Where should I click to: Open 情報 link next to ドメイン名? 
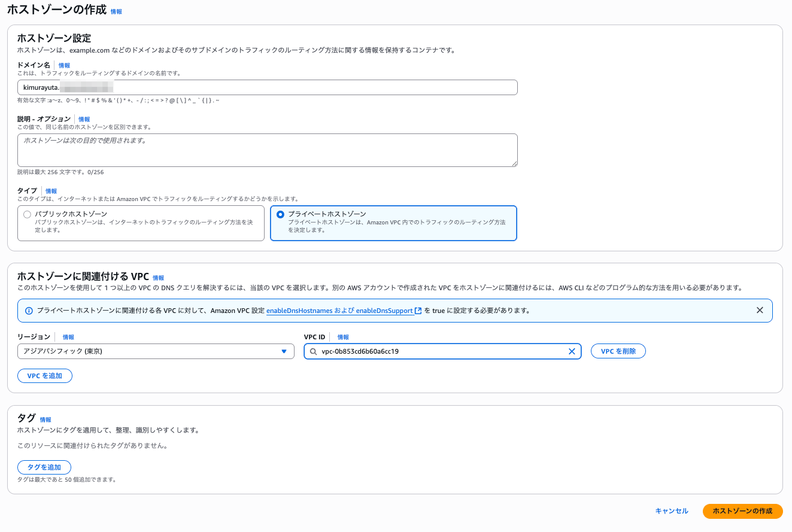64,65
